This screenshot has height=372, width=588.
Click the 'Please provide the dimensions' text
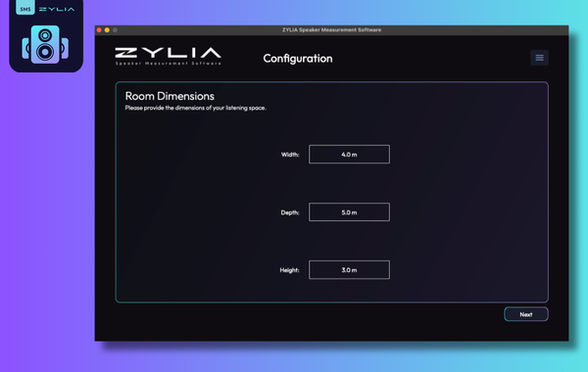tap(195, 108)
